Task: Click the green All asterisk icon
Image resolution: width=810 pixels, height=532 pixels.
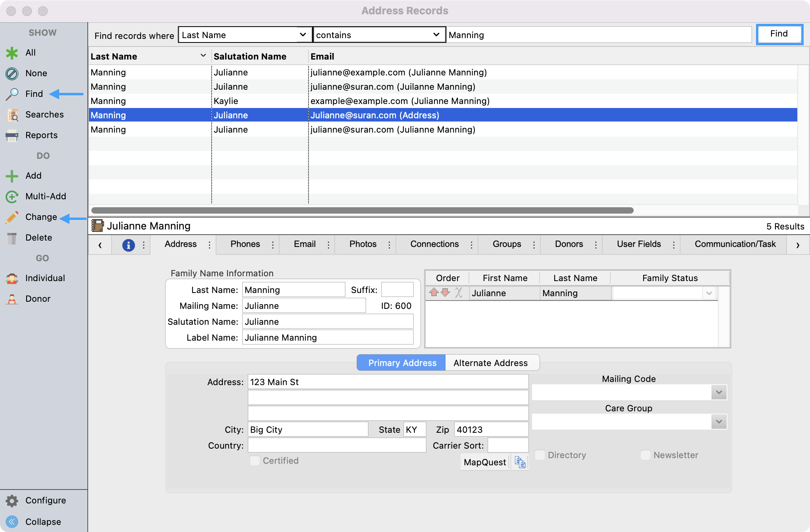Action: pyautogui.click(x=12, y=53)
